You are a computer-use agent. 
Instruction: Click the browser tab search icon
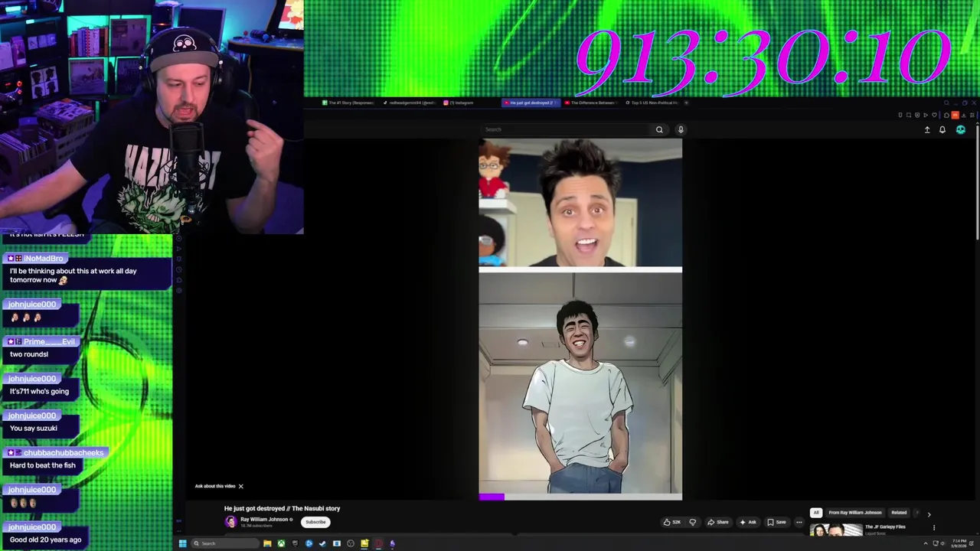point(946,103)
